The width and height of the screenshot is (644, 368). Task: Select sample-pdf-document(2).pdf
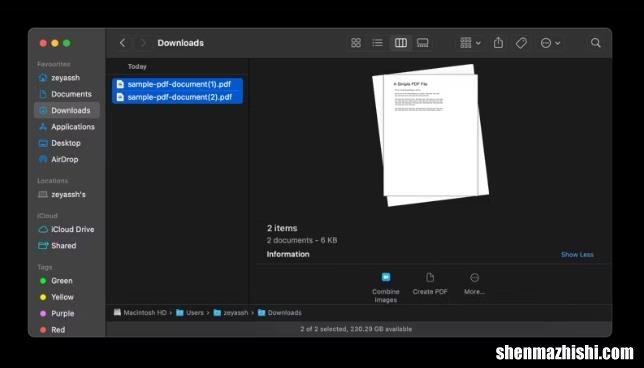[177, 97]
